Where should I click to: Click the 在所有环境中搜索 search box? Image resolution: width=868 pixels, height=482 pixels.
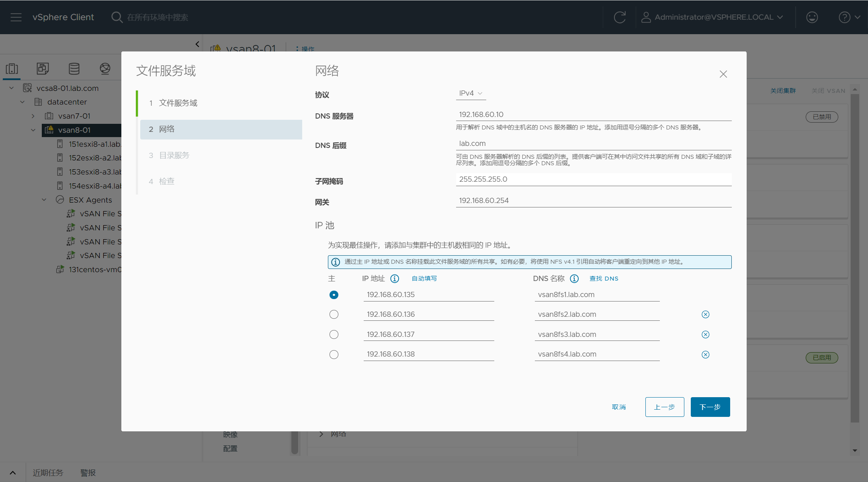158,17
